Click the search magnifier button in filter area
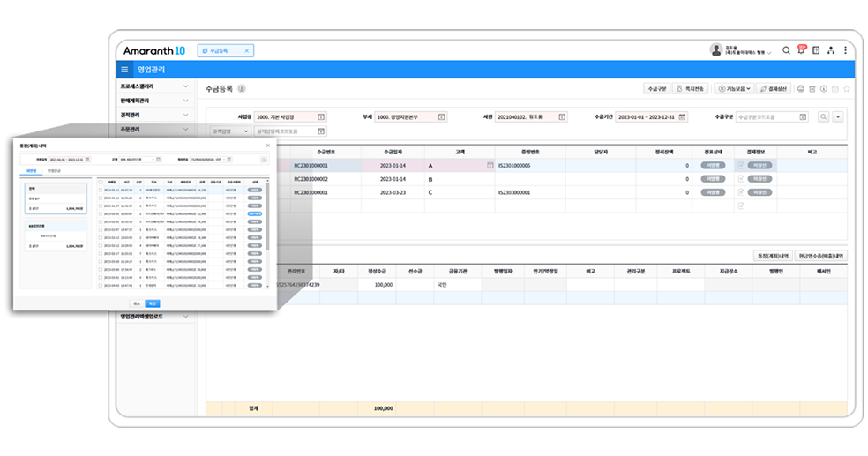The image size is (868, 456). click(824, 116)
